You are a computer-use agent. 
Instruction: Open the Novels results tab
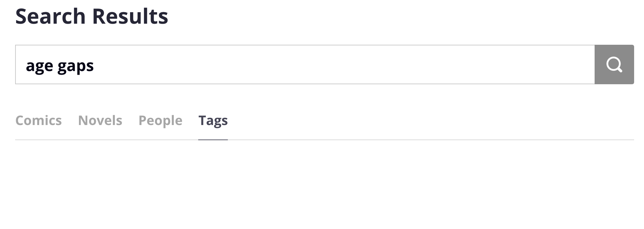pyautogui.click(x=100, y=120)
